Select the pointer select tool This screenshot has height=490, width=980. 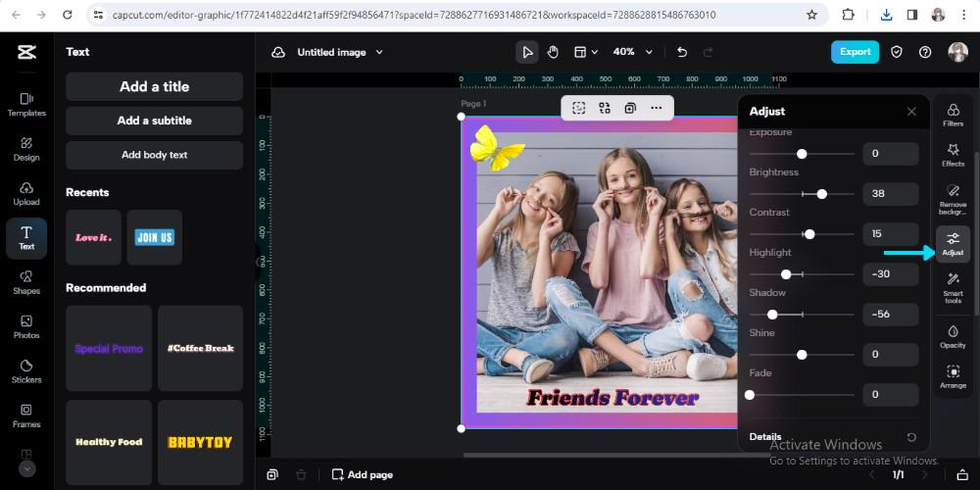click(x=527, y=52)
